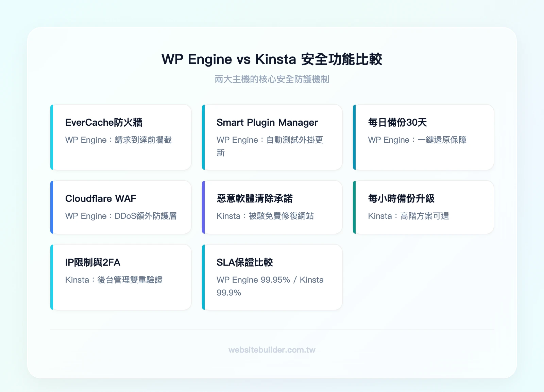Select the 'Smart Plugin Manager' heading
This screenshot has height=392, width=544.
tap(267, 122)
